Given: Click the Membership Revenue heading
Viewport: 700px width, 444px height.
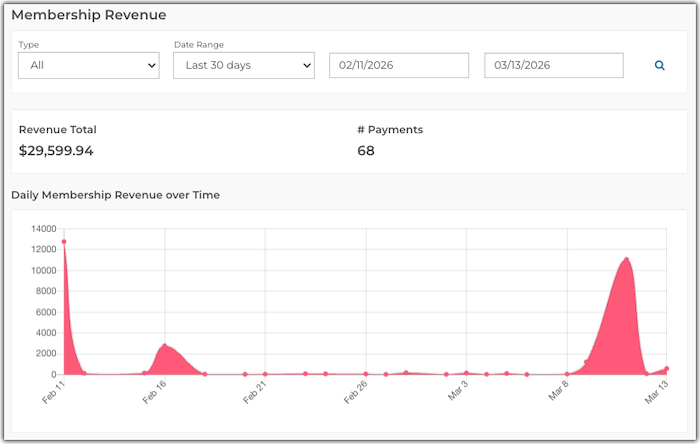Looking at the screenshot, I should pyautogui.click(x=89, y=15).
